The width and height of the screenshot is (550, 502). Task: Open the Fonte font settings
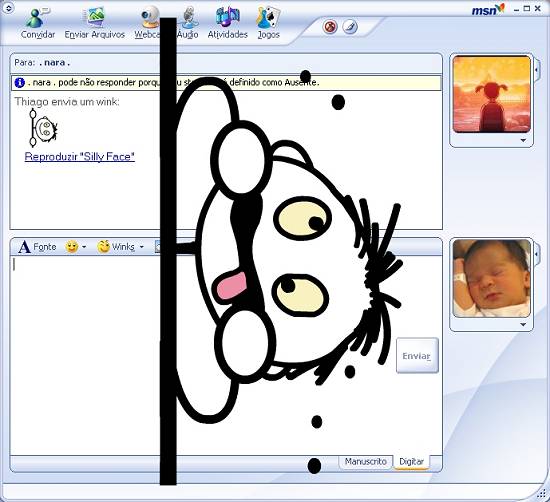tap(38, 247)
